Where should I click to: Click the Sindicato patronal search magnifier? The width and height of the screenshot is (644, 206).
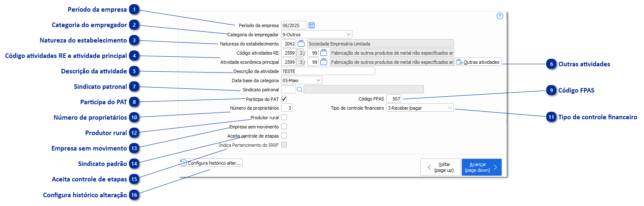[299, 89]
